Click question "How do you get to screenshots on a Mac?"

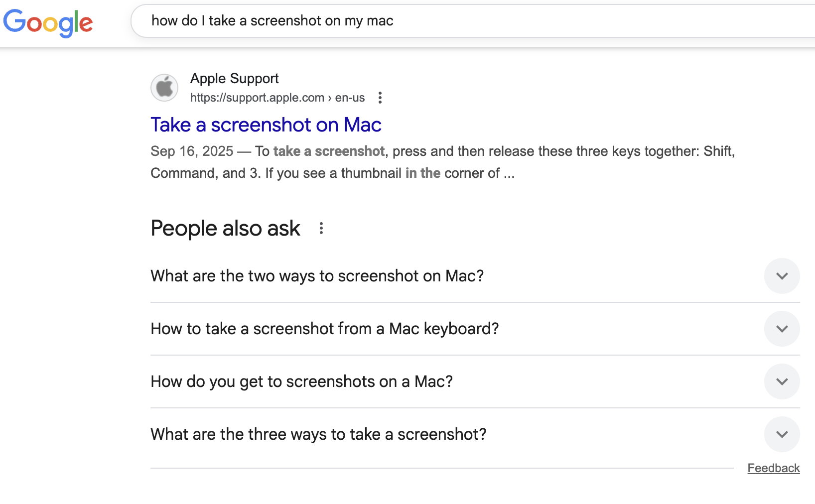301,381
